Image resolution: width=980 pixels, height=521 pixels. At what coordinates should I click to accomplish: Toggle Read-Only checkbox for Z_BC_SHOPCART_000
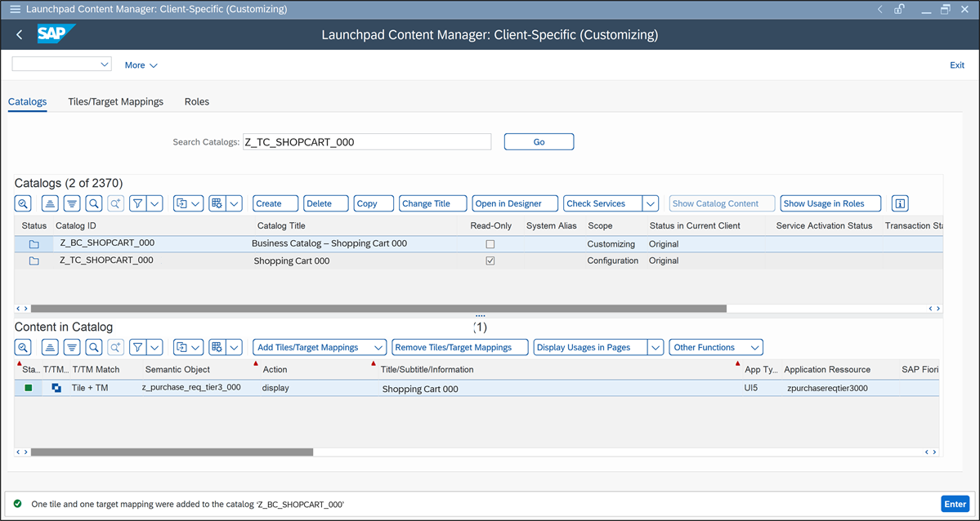pos(490,244)
